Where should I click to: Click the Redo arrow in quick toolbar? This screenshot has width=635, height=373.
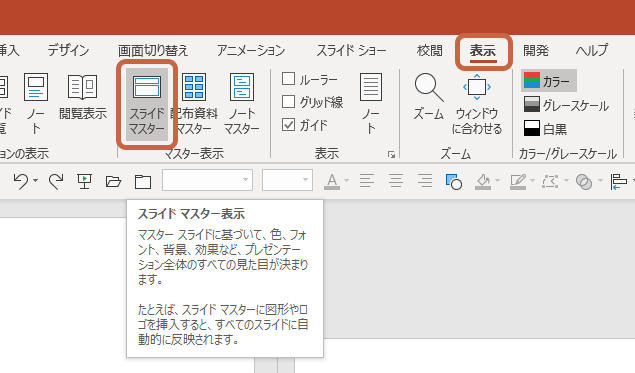coord(56,181)
